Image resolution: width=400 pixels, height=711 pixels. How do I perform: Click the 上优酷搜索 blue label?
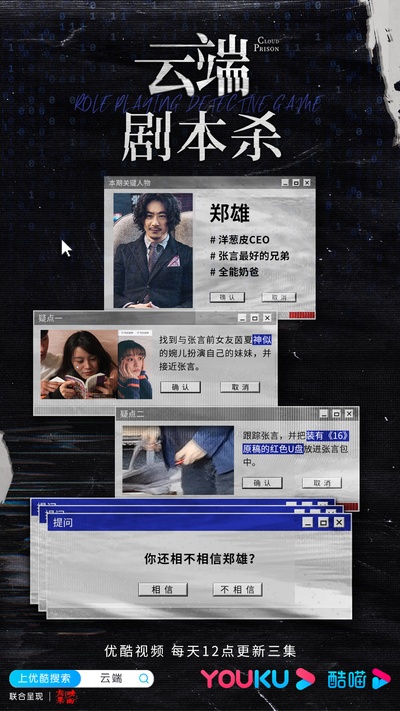pos(45,678)
